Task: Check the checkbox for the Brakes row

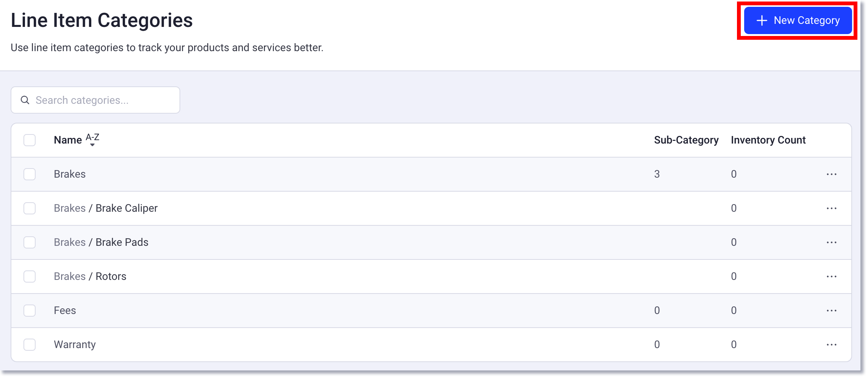Action: tap(30, 174)
